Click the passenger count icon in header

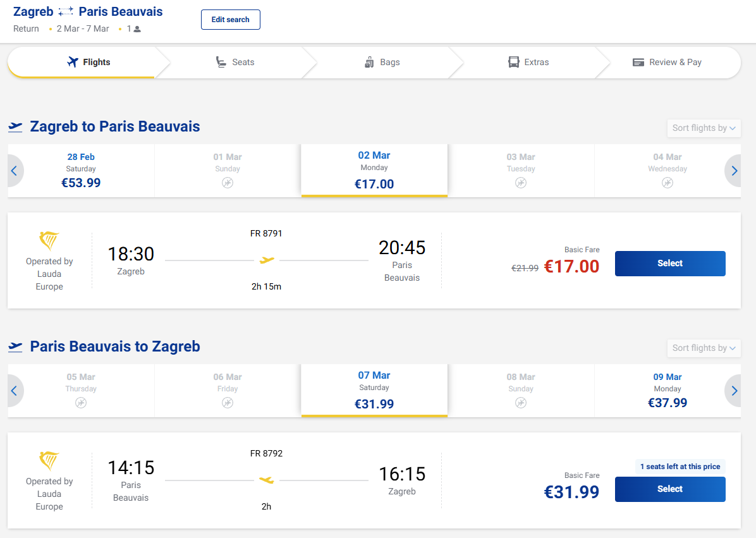[x=137, y=29]
